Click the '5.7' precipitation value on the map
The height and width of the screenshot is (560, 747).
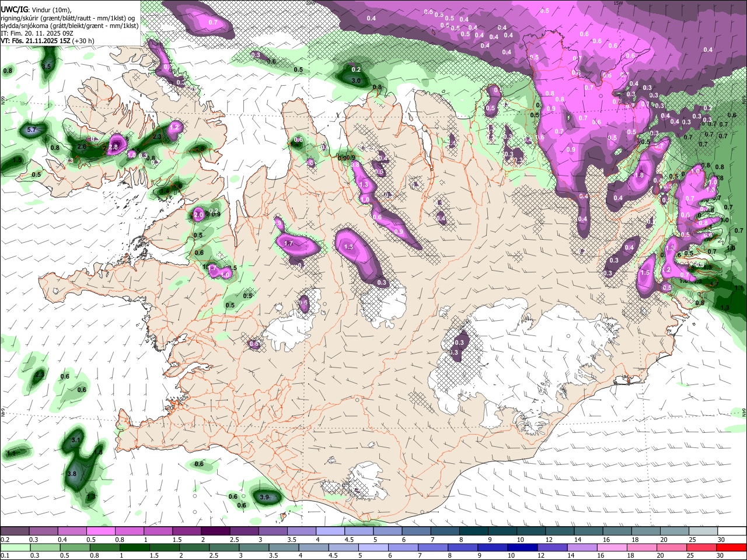click(32, 129)
